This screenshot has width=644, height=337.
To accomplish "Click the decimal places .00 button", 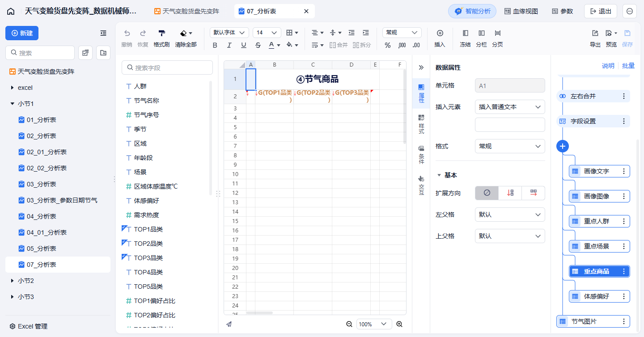I will pyautogui.click(x=416, y=45).
